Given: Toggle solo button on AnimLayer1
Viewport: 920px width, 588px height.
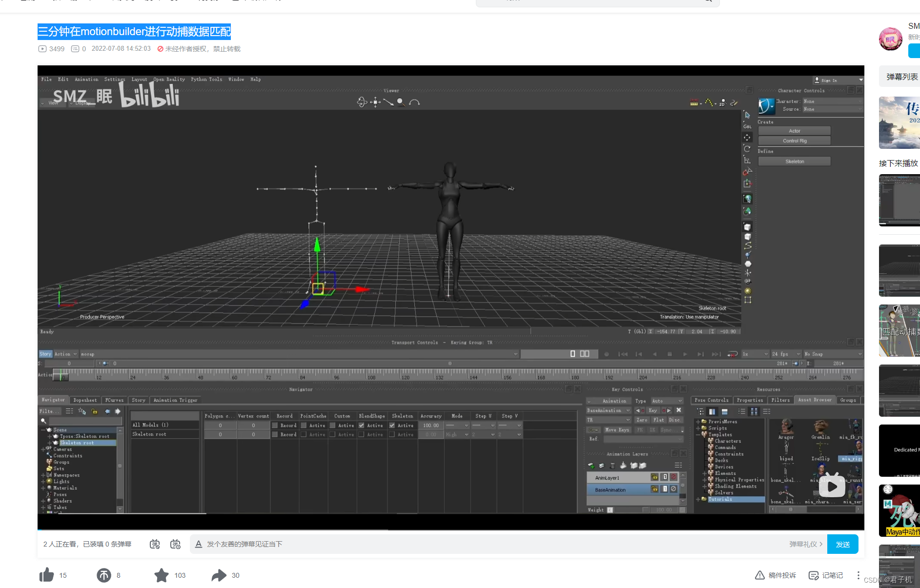Looking at the screenshot, I should [664, 477].
